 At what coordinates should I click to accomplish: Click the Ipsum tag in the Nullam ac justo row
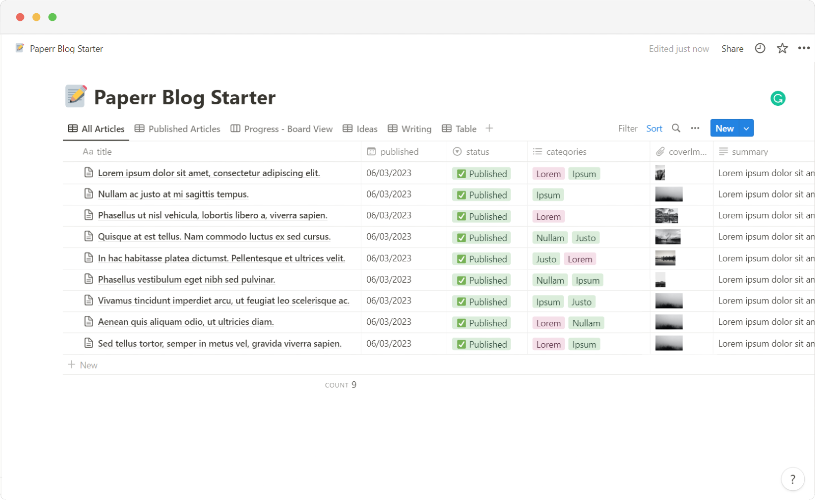(x=548, y=195)
